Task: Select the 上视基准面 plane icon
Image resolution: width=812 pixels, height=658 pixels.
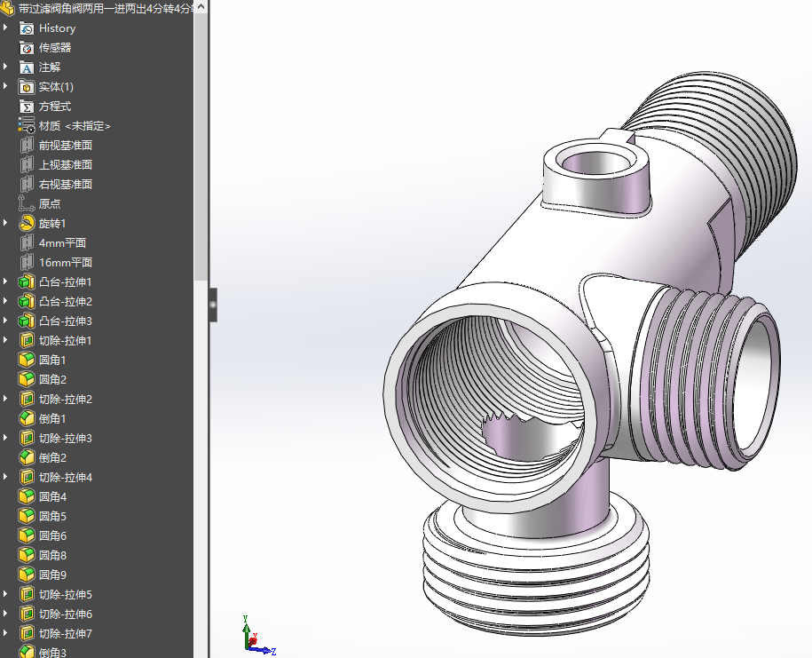Action: pyautogui.click(x=27, y=165)
